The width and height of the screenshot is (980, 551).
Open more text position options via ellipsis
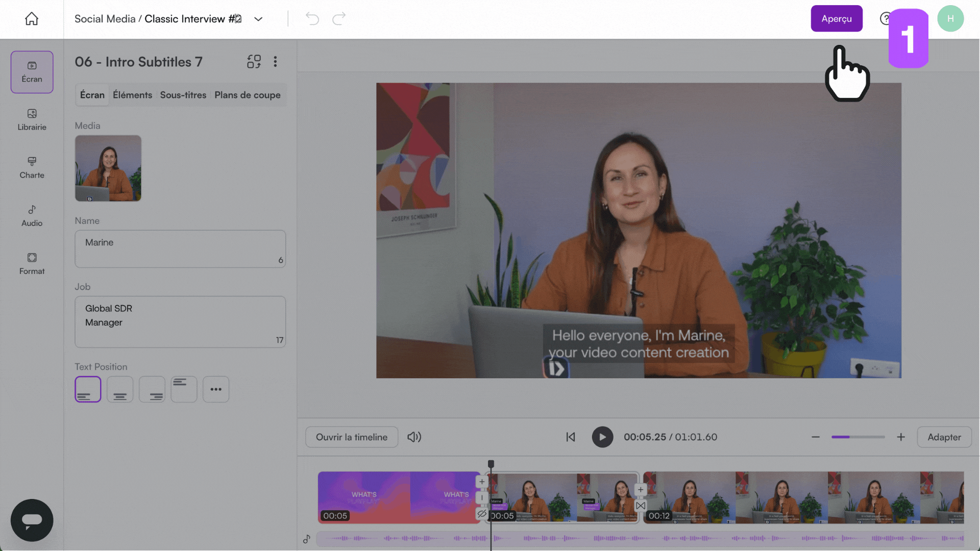tap(216, 389)
